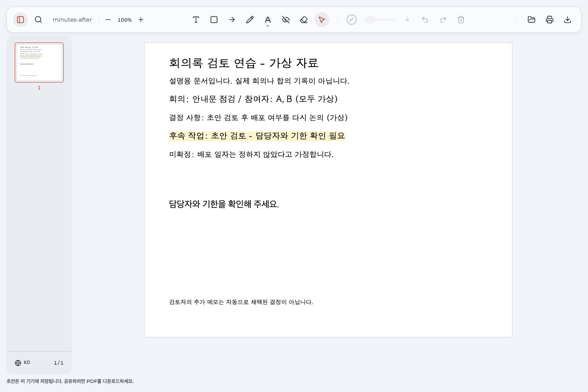Select the redact hide tool

(286, 20)
